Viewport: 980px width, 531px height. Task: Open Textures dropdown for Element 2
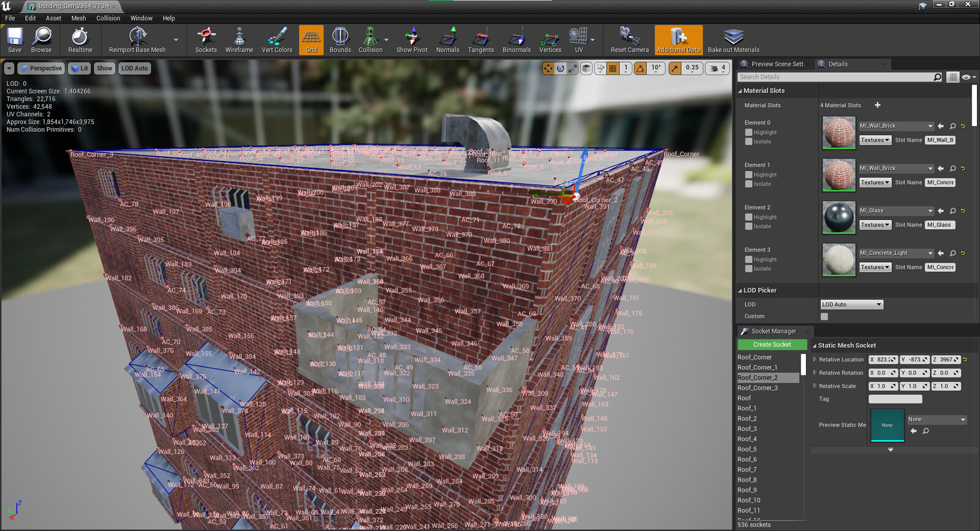click(875, 225)
